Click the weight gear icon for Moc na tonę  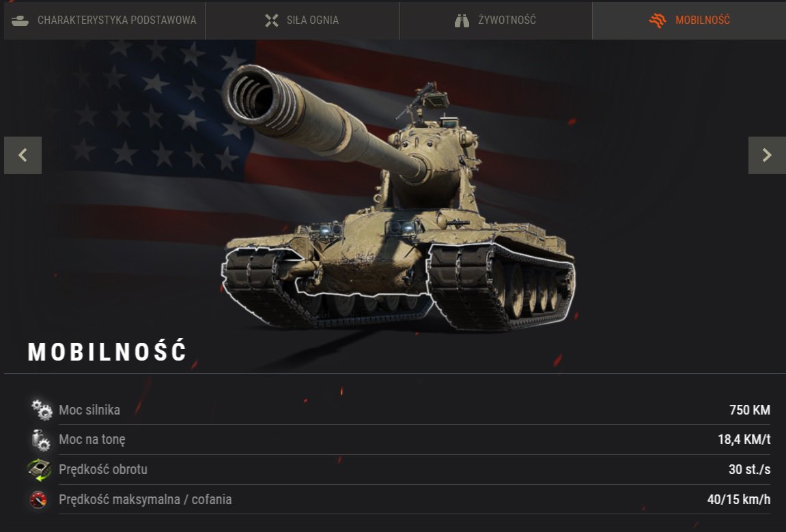click(x=40, y=440)
